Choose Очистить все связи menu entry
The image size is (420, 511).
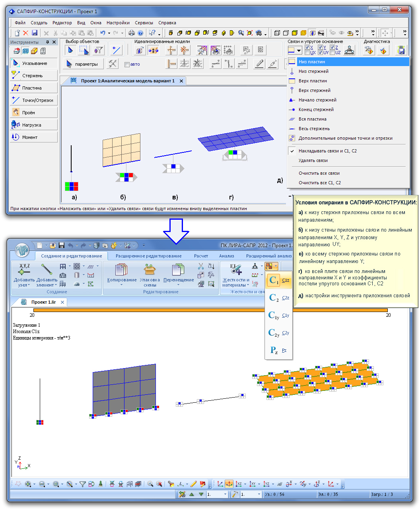(x=319, y=173)
